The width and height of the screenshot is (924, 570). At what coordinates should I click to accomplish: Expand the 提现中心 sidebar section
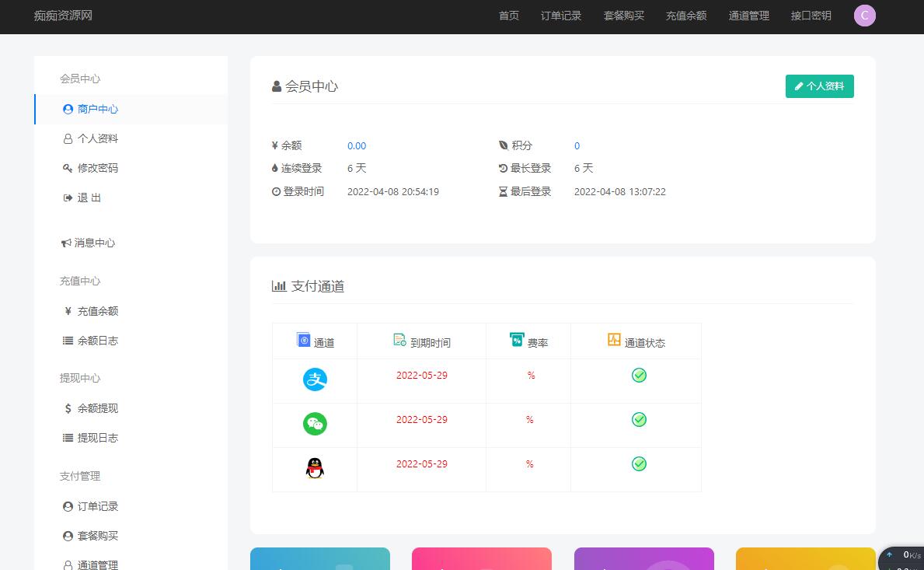pyautogui.click(x=79, y=378)
